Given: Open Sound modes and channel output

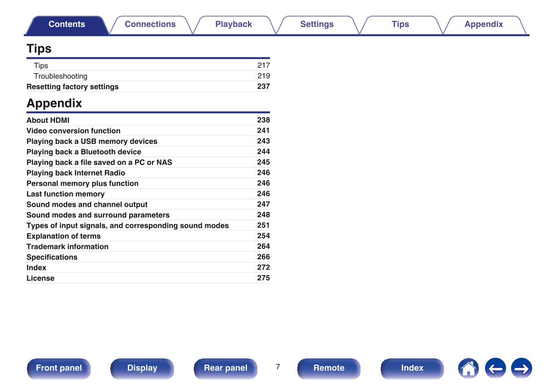Looking at the screenshot, I should point(87,205).
